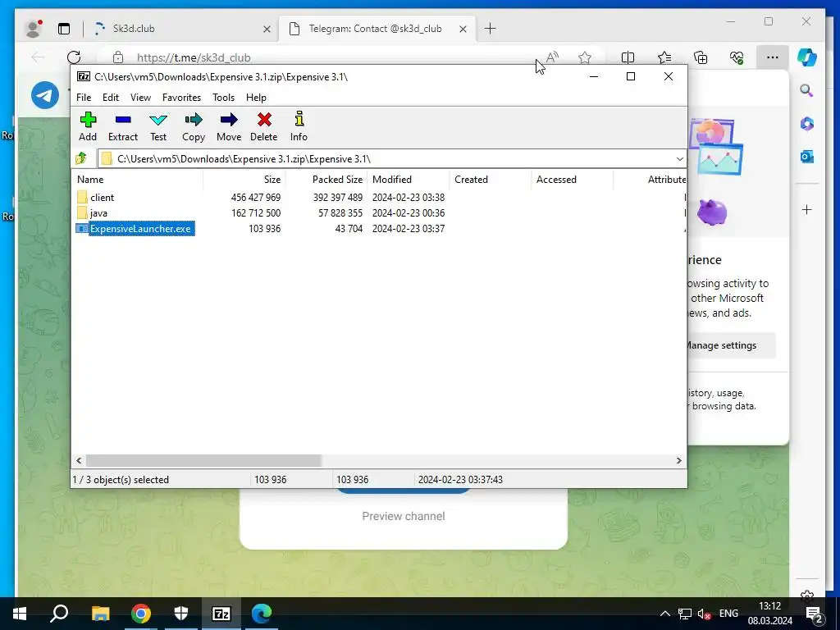Expand the address path dropdown
This screenshot has height=630, width=840.
click(x=679, y=159)
